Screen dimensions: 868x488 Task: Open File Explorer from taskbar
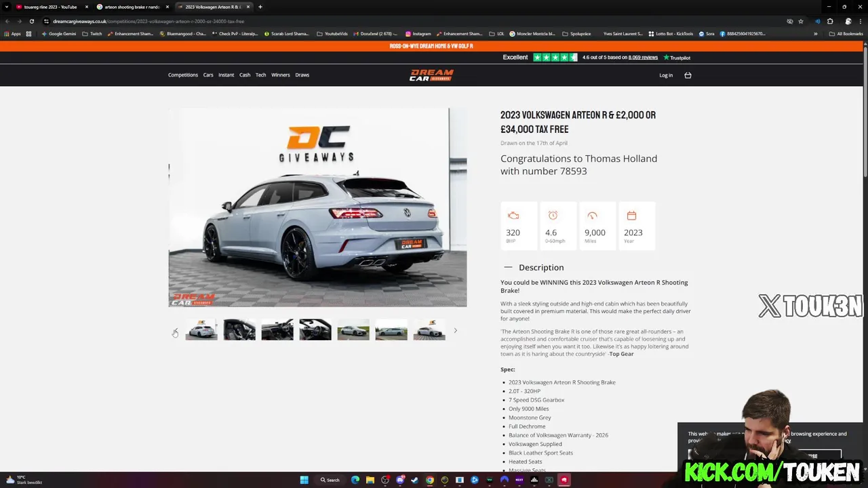[370, 480]
